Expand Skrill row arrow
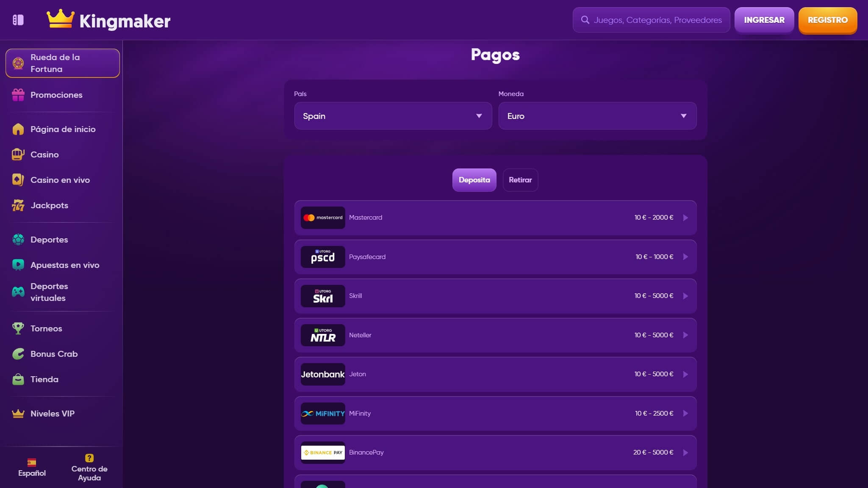 point(685,296)
